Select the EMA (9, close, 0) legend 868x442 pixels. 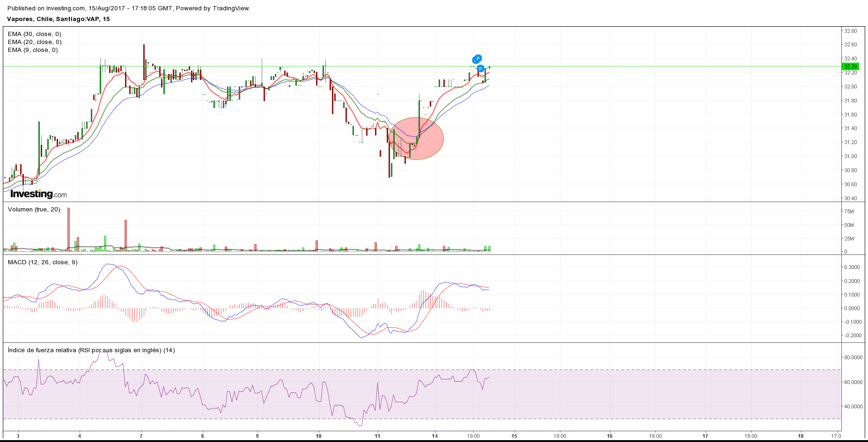[33, 50]
